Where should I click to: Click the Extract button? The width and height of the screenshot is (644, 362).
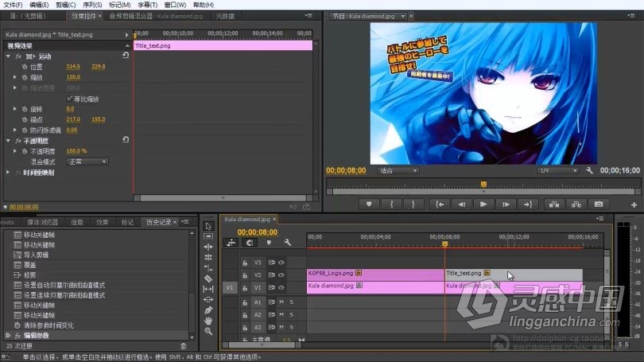[x=576, y=204]
